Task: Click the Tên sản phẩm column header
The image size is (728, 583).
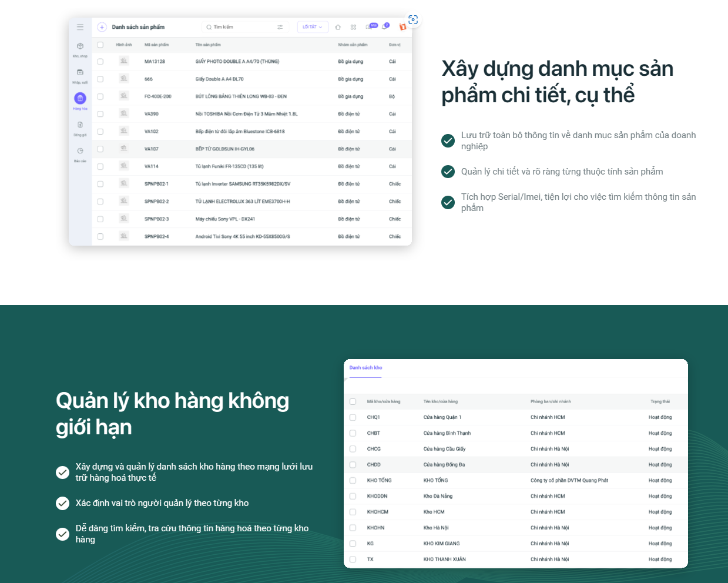Action: (208, 45)
